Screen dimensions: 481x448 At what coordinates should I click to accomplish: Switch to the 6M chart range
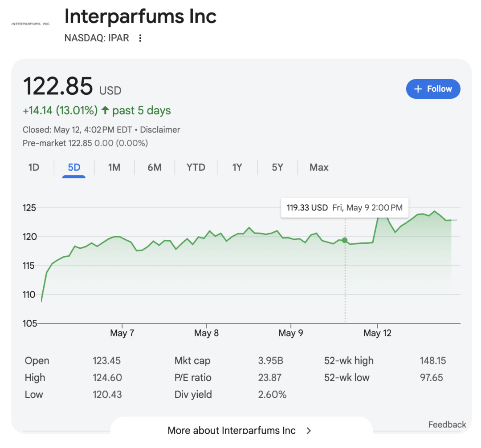[x=154, y=168]
